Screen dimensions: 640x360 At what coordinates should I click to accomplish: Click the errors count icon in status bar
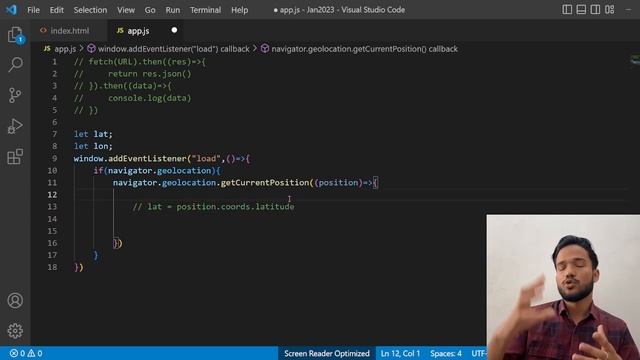pos(17,353)
